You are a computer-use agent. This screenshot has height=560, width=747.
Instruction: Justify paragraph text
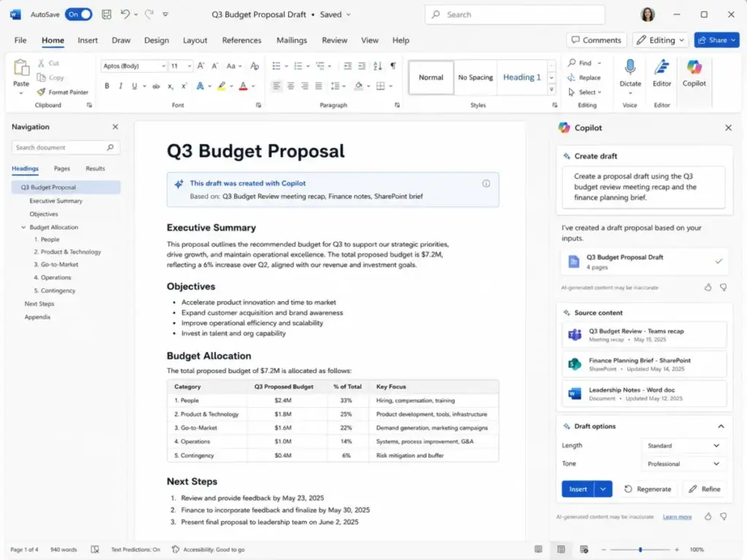pyautogui.click(x=319, y=86)
